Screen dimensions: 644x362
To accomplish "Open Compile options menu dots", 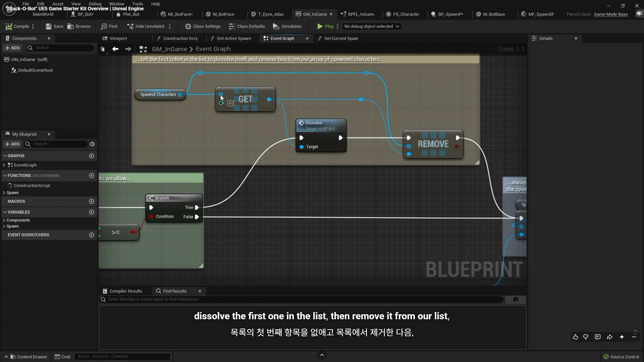I will [x=33, y=26].
